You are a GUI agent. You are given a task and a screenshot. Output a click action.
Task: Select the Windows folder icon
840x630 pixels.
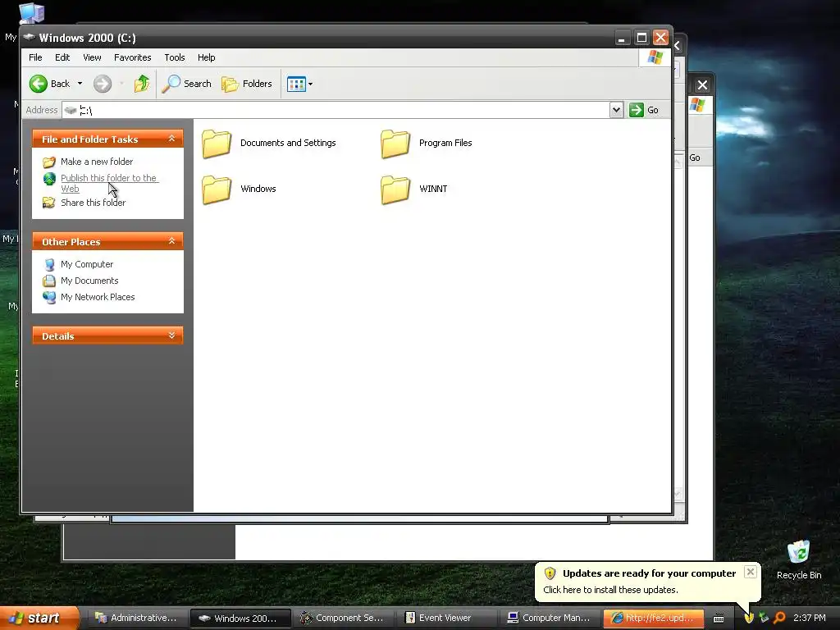pyautogui.click(x=217, y=189)
